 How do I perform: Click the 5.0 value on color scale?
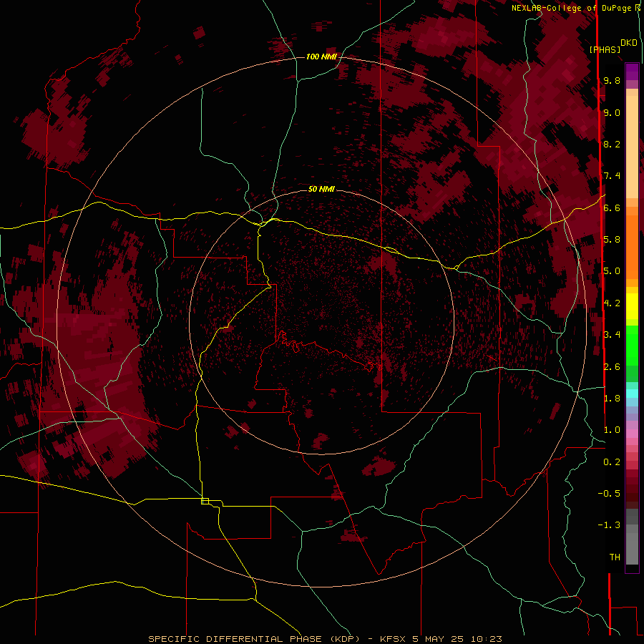click(x=612, y=271)
